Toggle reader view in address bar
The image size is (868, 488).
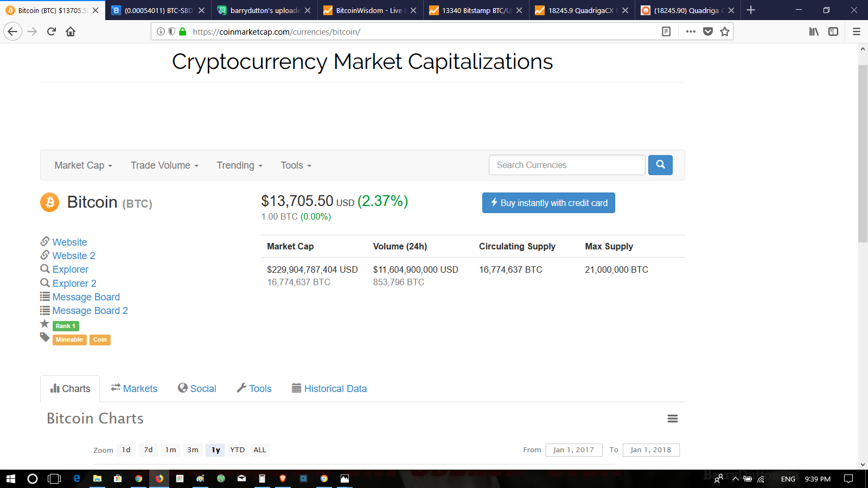pyautogui.click(x=666, y=31)
